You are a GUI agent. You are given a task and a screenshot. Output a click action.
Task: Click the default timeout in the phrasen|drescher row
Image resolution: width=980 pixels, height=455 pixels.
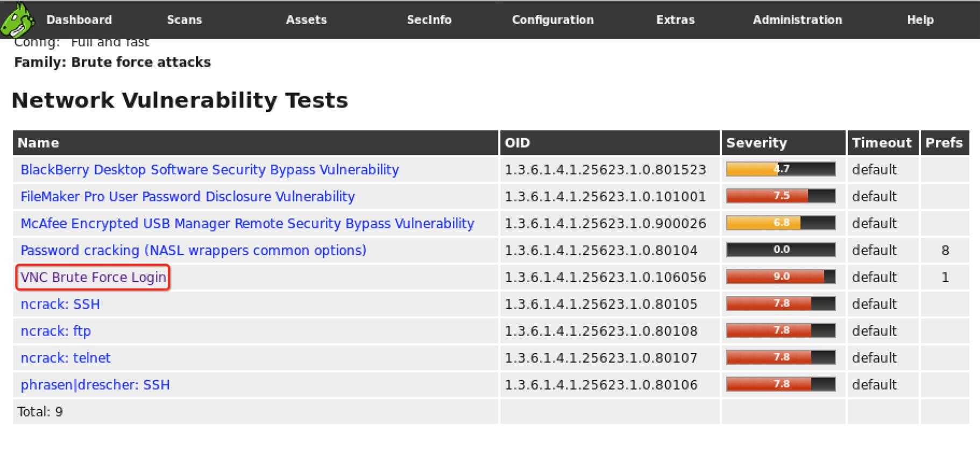[874, 385]
